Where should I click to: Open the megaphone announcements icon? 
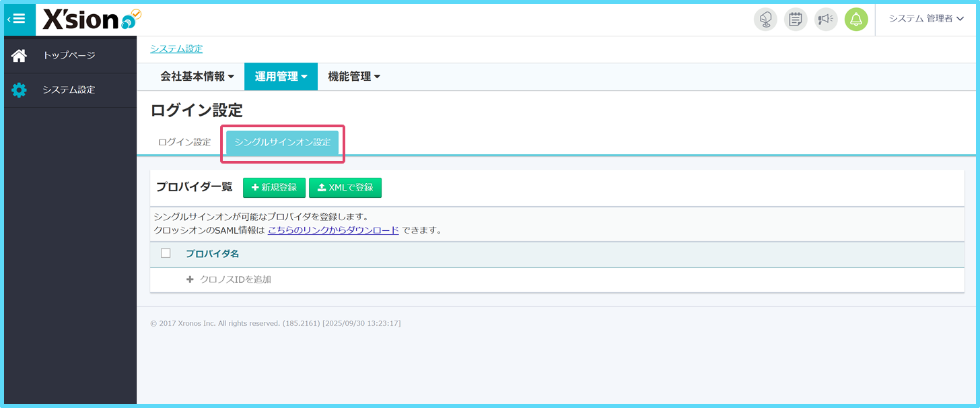click(x=826, y=20)
